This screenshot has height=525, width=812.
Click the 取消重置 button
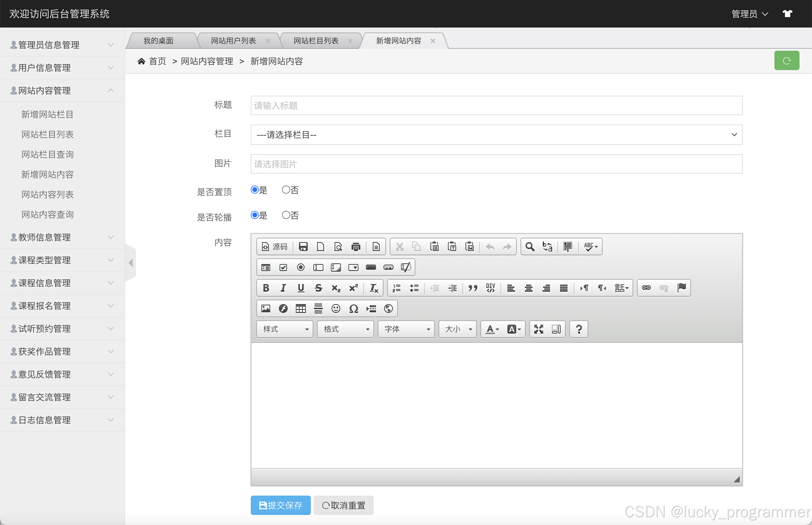[343, 505]
